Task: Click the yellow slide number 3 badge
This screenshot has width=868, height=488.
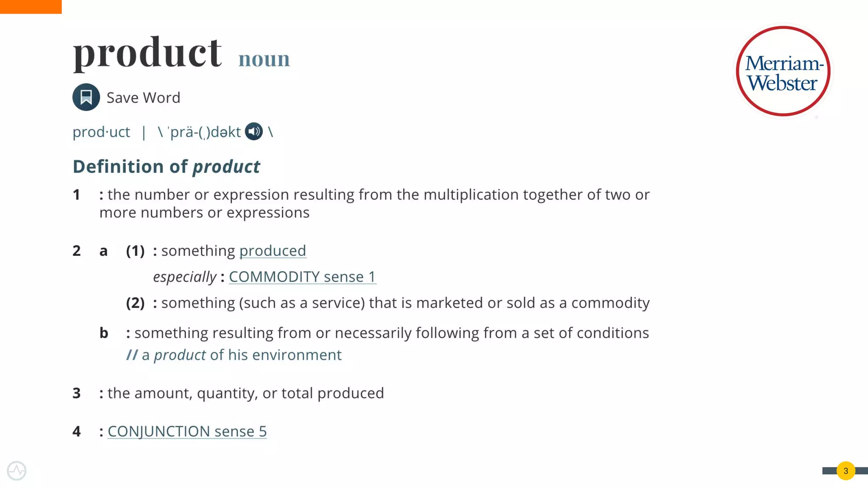Action: tap(846, 471)
